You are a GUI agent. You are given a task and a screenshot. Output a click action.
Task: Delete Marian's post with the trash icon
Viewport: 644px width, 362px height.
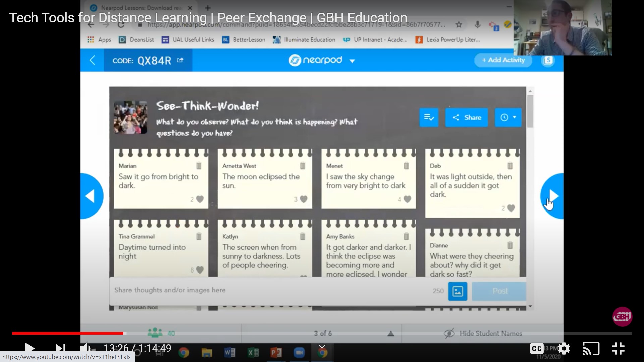198,165
